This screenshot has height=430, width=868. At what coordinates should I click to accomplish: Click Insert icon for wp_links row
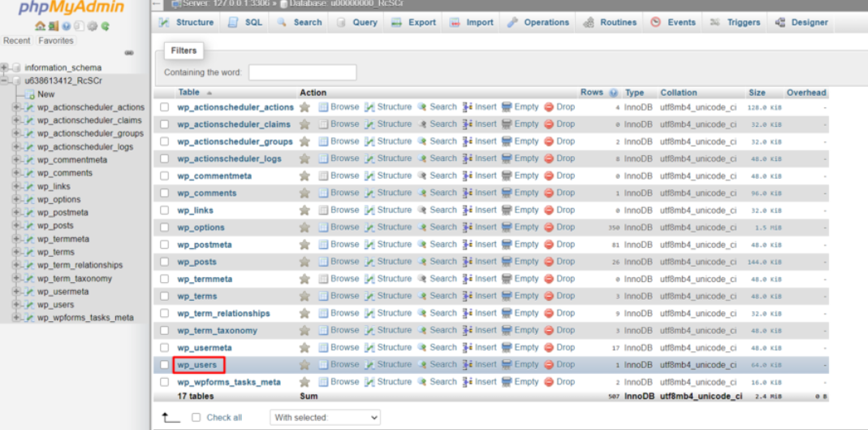coord(468,211)
